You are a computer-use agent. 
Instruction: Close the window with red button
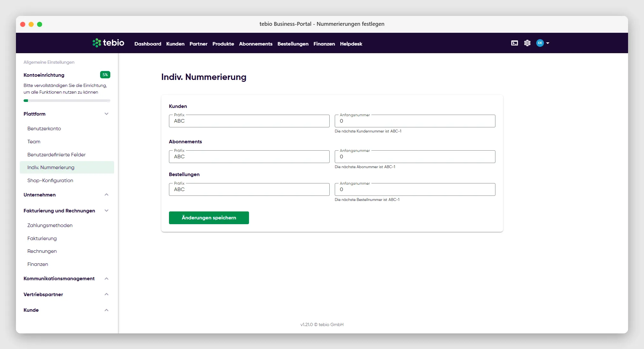(23, 24)
